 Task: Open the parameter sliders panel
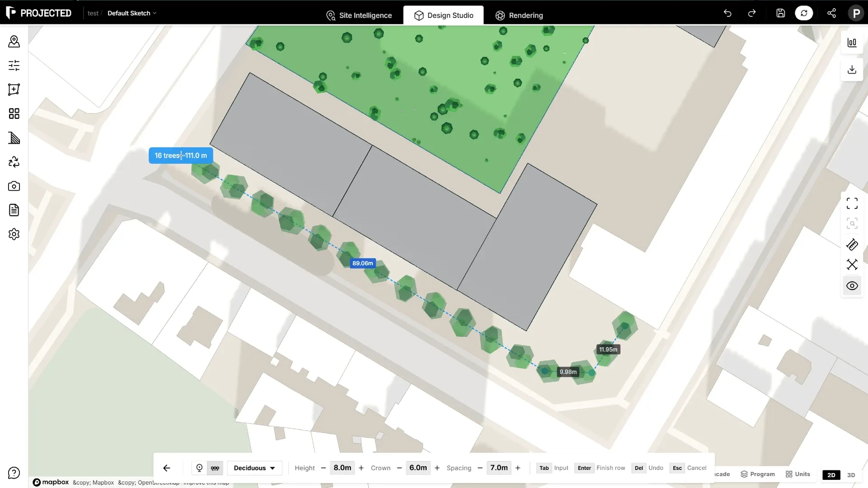[x=14, y=66]
